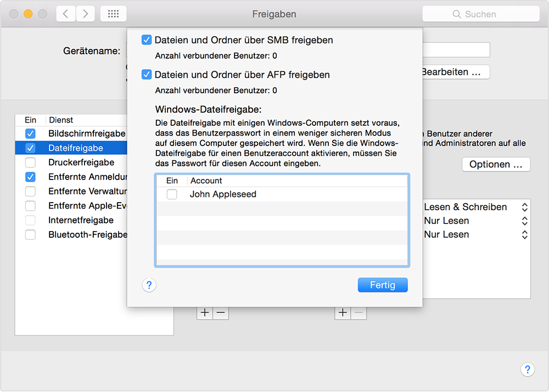Select Dateifreigabe in service list
Screen dimensions: 549x392
point(76,148)
